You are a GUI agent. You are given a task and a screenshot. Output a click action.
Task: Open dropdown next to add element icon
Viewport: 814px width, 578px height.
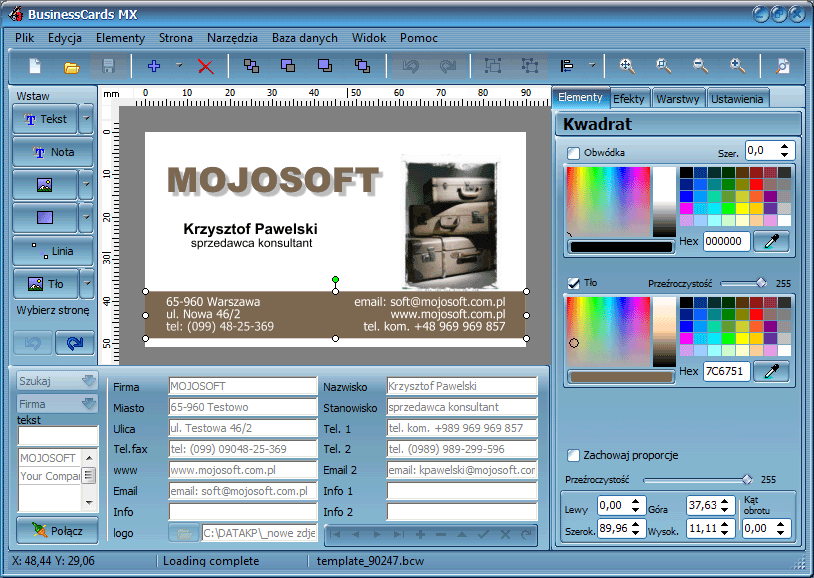[179, 66]
